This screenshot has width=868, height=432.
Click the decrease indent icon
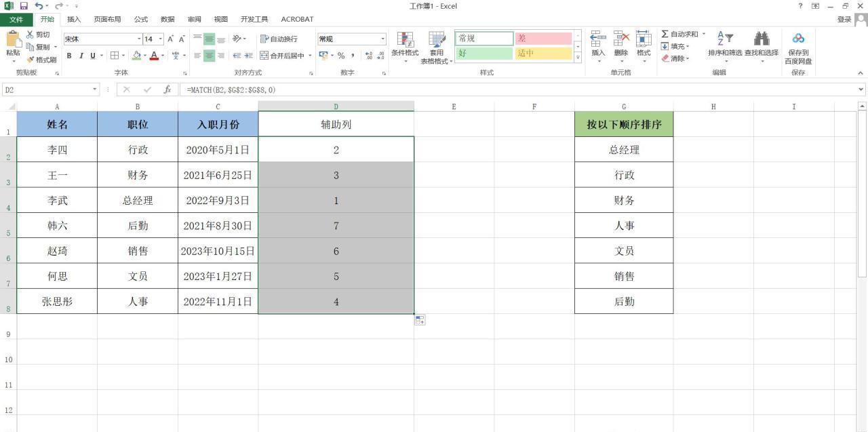(237, 56)
